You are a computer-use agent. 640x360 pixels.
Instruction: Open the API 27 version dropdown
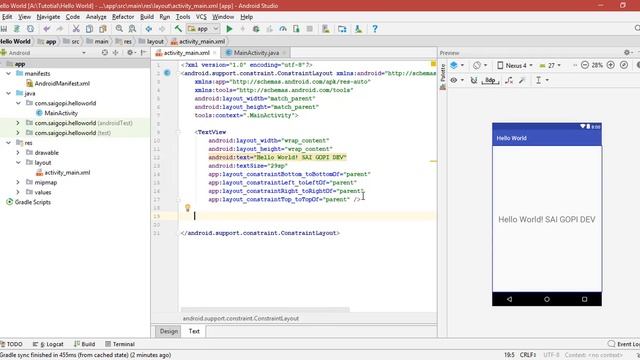tap(550, 65)
